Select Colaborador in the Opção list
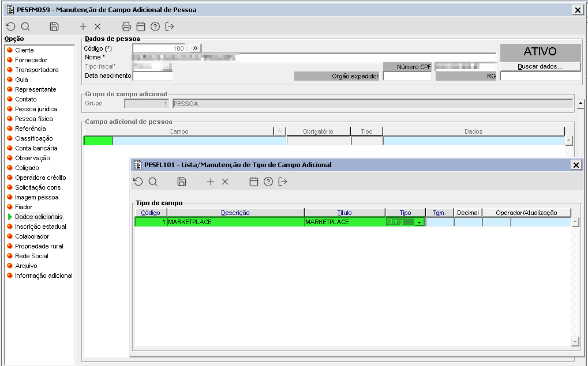Image resolution: width=588 pixels, height=366 pixels. tap(32, 236)
